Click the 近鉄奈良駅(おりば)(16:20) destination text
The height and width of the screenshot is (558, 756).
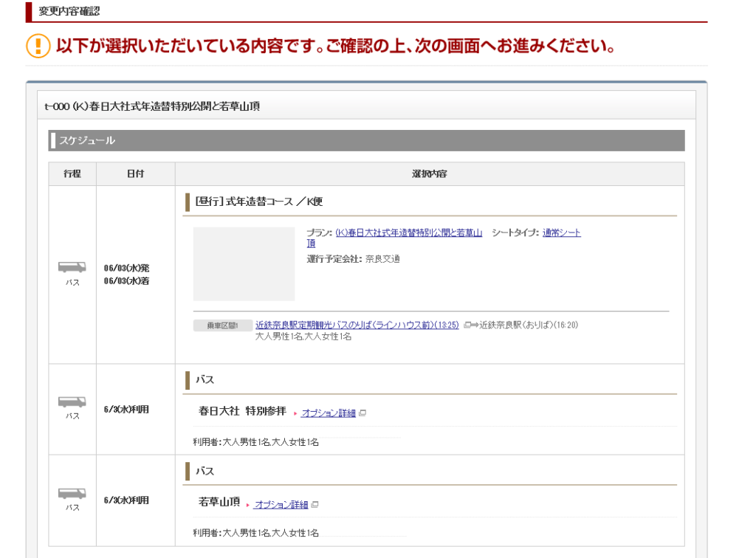click(529, 325)
